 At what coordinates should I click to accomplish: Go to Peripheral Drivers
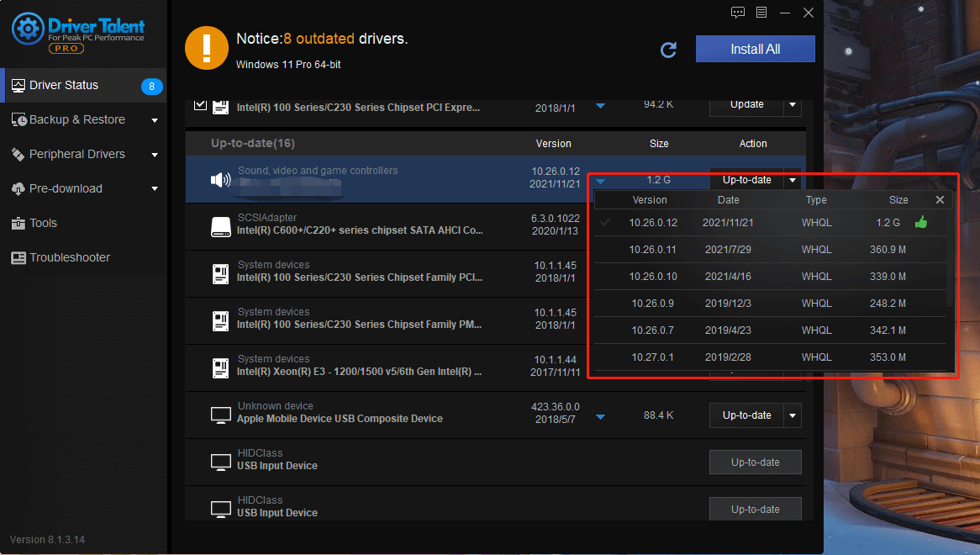click(x=84, y=155)
